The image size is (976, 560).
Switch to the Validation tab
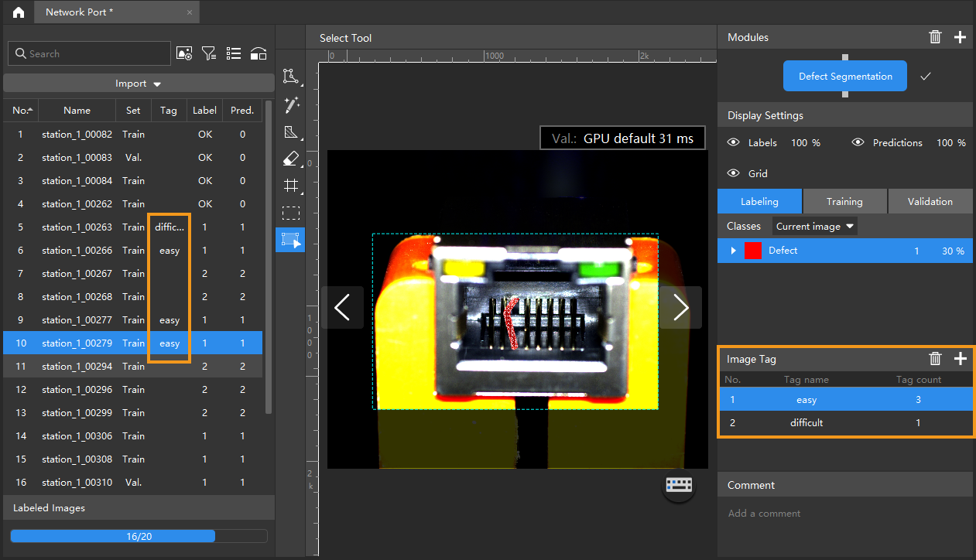coord(930,201)
